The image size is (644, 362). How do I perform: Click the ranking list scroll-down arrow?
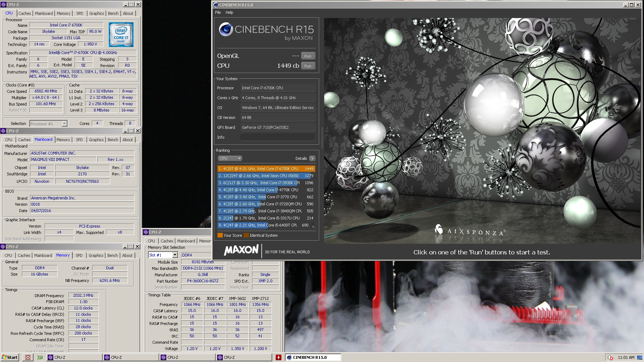pos(313,227)
